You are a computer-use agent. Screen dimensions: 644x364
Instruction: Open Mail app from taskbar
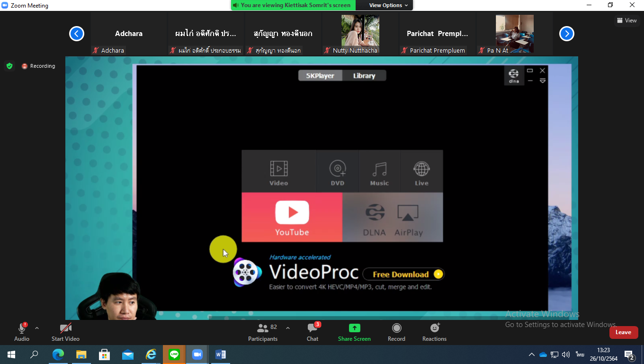tap(127, 354)
